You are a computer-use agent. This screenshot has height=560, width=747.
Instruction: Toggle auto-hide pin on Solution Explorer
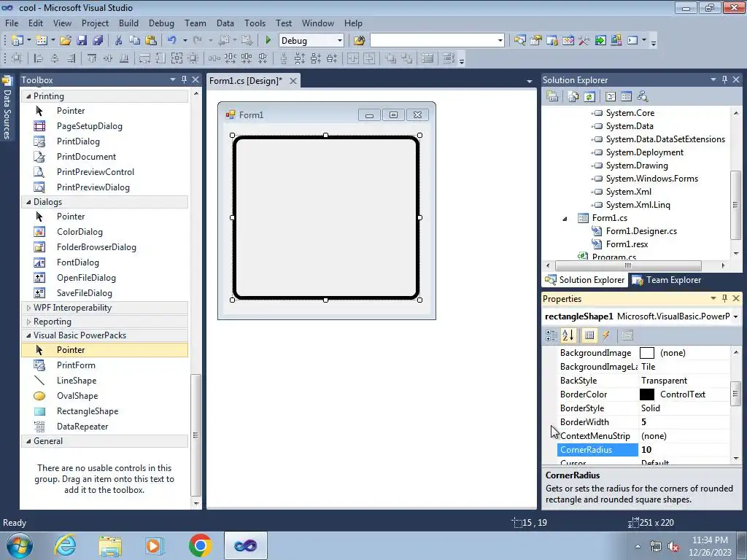point(724,79)
